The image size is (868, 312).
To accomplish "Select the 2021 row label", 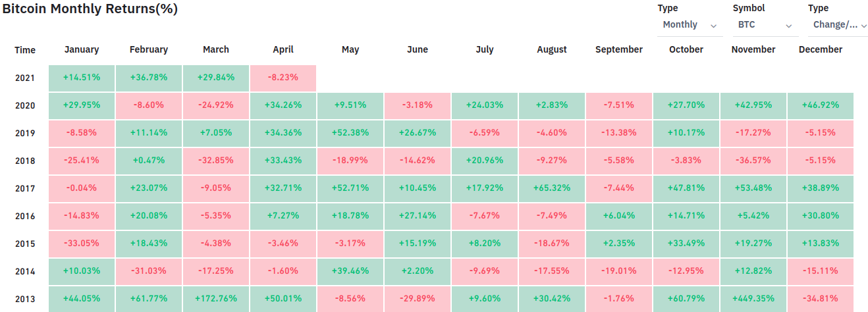I will 25,78.
